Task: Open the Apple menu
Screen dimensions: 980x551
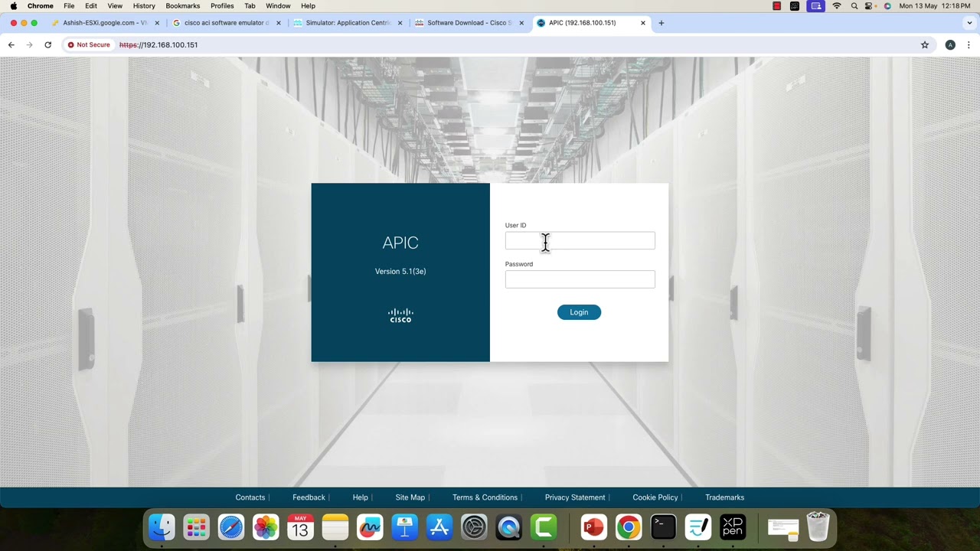Action: (13, 6)
